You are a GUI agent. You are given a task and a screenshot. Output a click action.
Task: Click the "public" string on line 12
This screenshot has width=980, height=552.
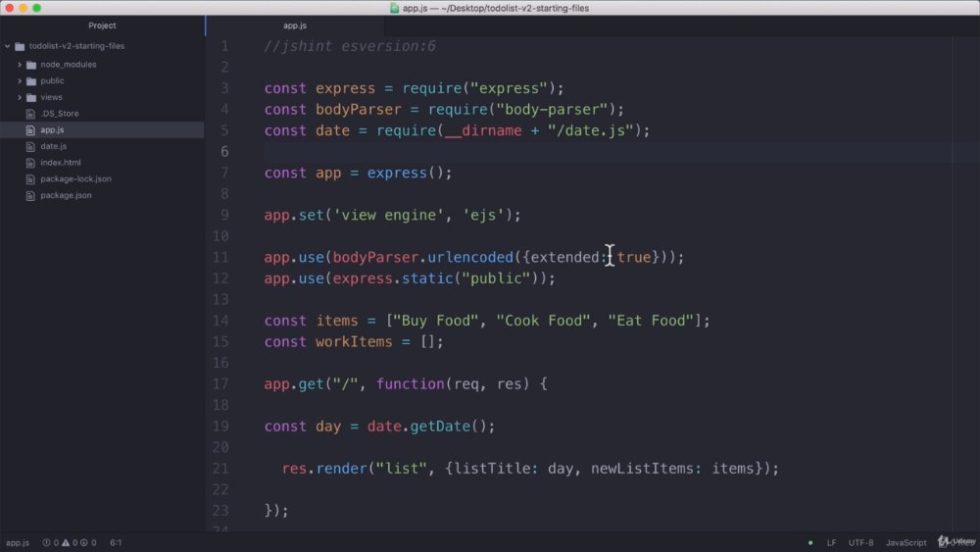pyautogui.click(x=496, y=278)
